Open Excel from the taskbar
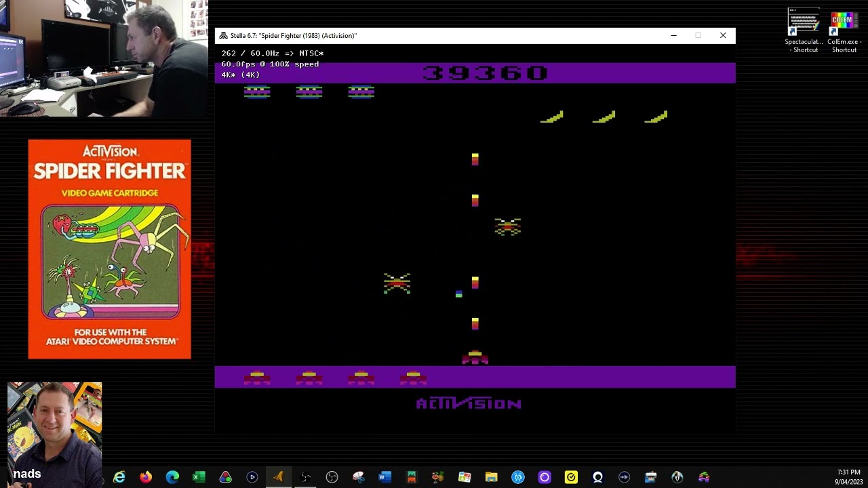The width and height of the screenshot is (868, 488). click(199, 477)
